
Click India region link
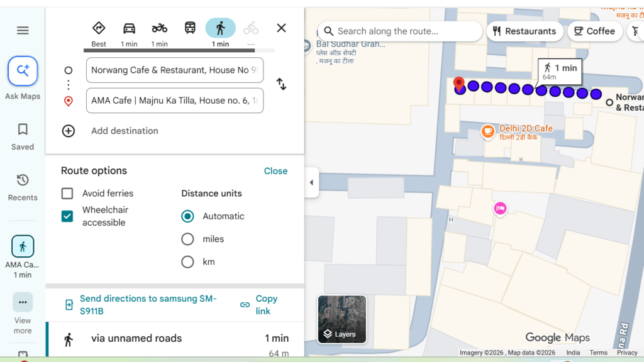click(x=573, y=353)
